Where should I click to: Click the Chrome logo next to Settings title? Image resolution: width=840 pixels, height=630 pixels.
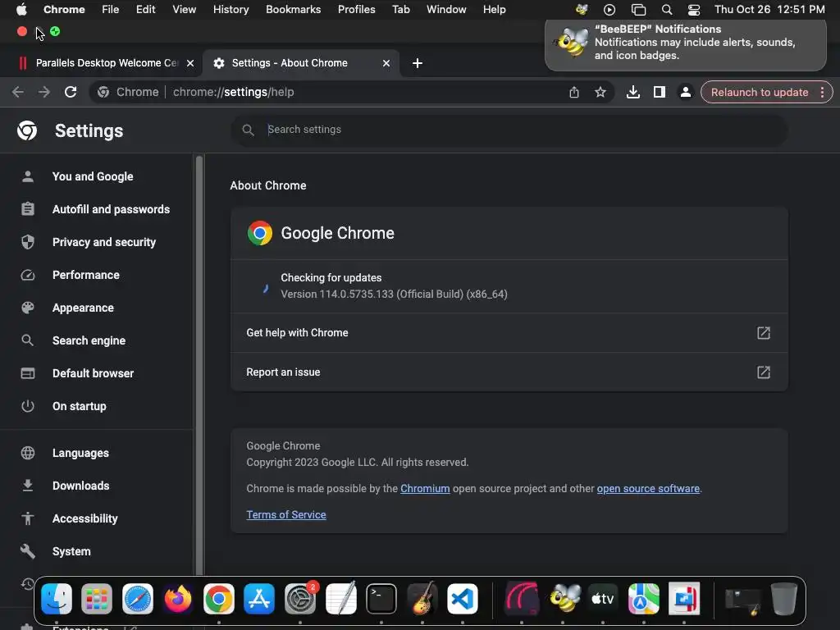tap(27, 130)
